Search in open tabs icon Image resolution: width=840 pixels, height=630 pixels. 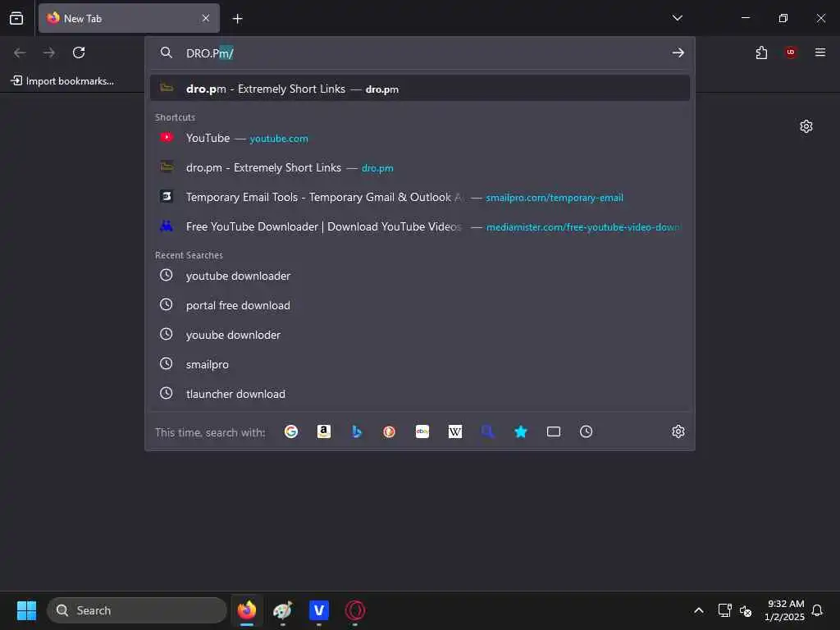pos(554,431)
